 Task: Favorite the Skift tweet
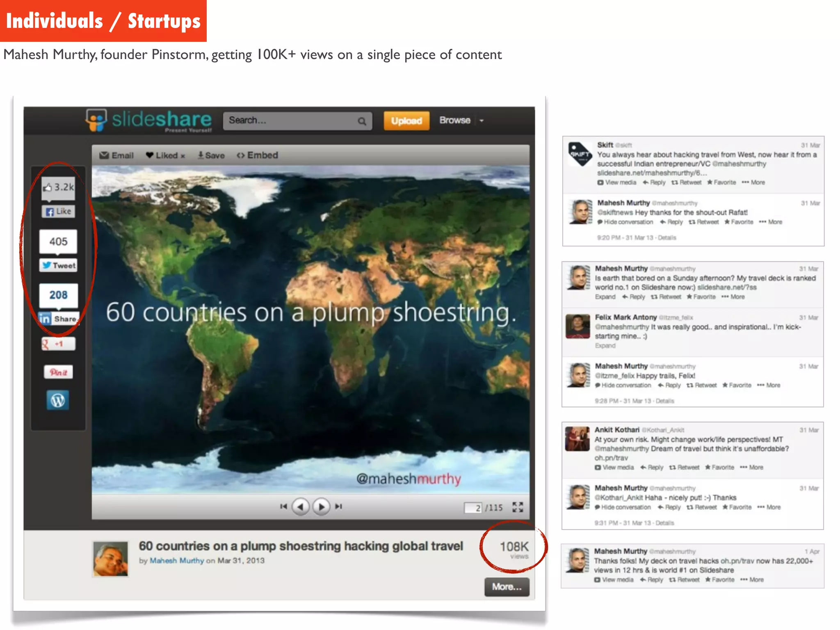tap(721, 183)
